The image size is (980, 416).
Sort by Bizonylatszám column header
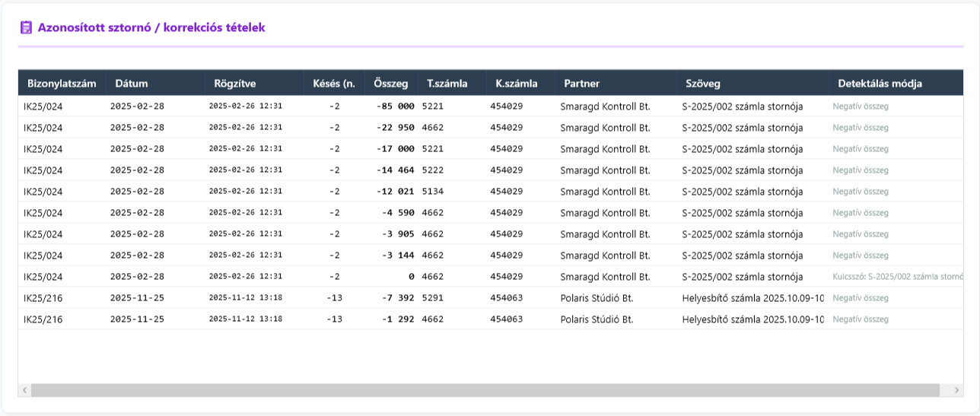point(62,84)
